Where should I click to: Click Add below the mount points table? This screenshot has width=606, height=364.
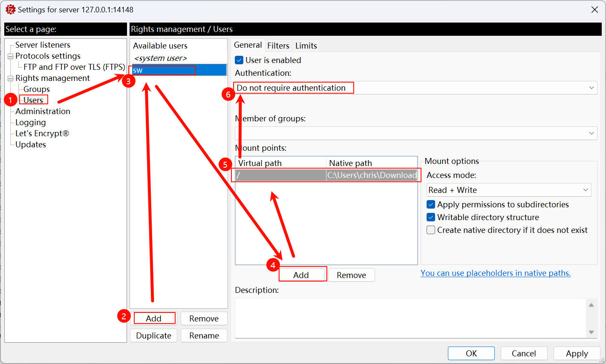(301, 275)
